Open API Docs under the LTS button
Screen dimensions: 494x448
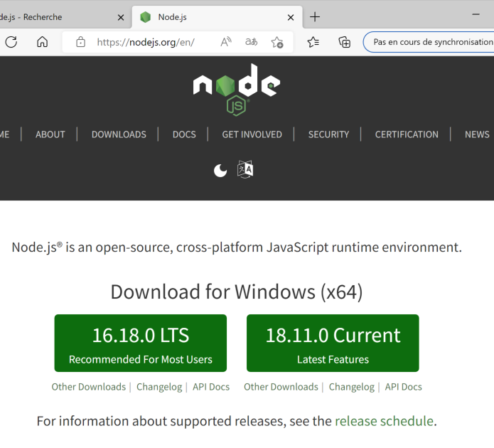(x=211, y=387)
